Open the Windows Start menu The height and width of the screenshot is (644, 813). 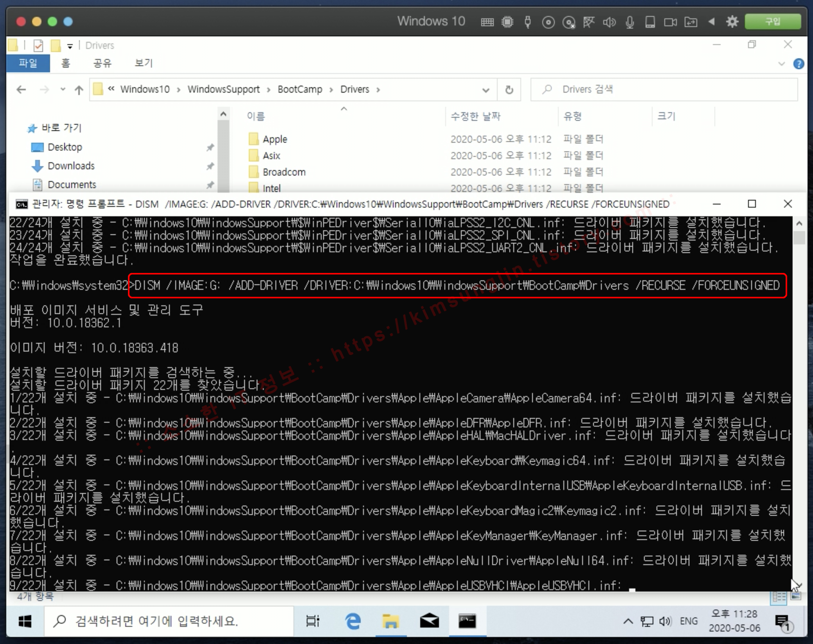coord(25,621)
